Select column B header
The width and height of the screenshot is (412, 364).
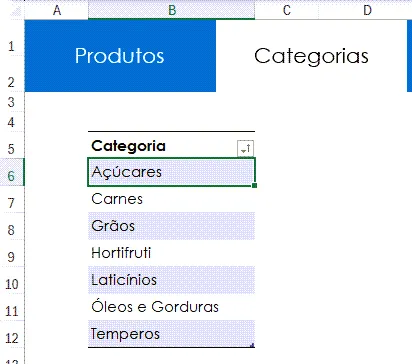pyautogui.click(x=171, y=10)
